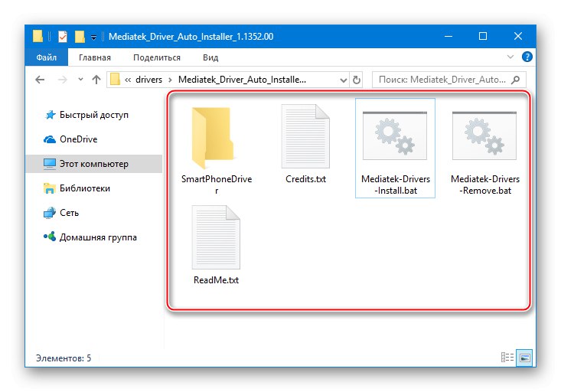Click the ReadMe.txt file name
The height and width of the screenshot is (392, 561).
[216, 280]
